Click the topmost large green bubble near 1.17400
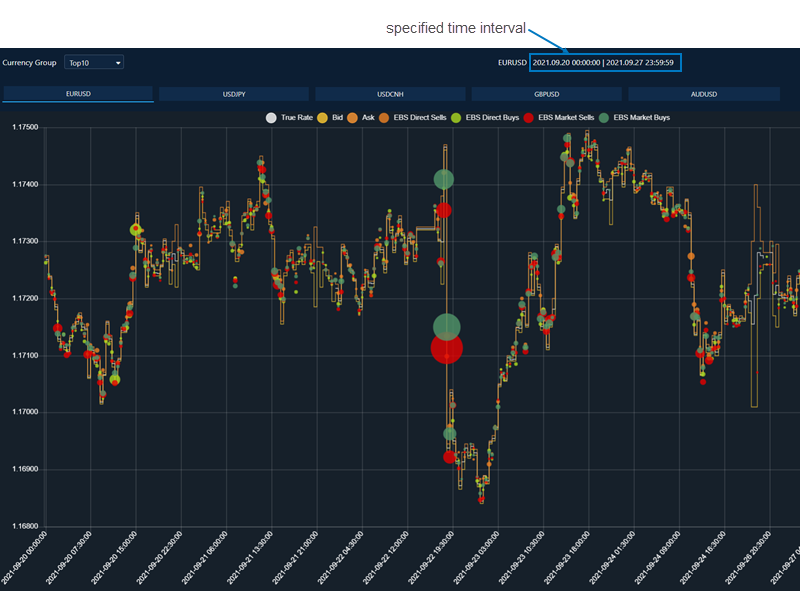The width and height of the screenshot is (800, 591). coord(444,179)
